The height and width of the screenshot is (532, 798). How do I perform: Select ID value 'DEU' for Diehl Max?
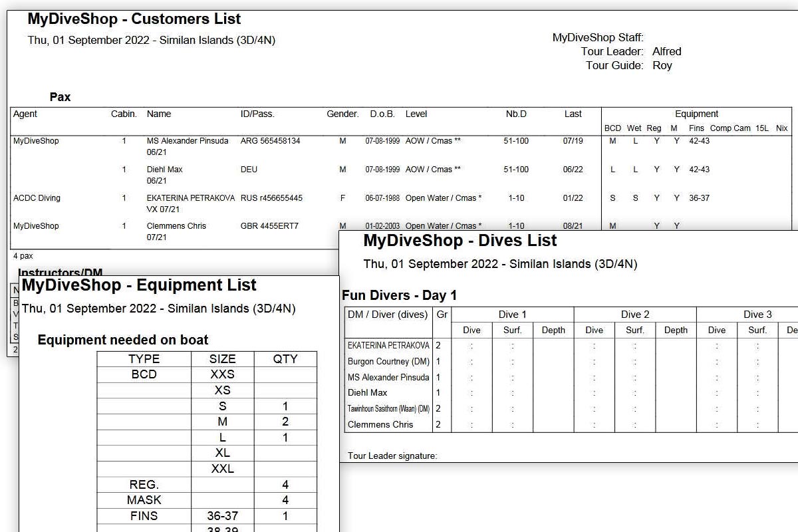pos(249,170)
